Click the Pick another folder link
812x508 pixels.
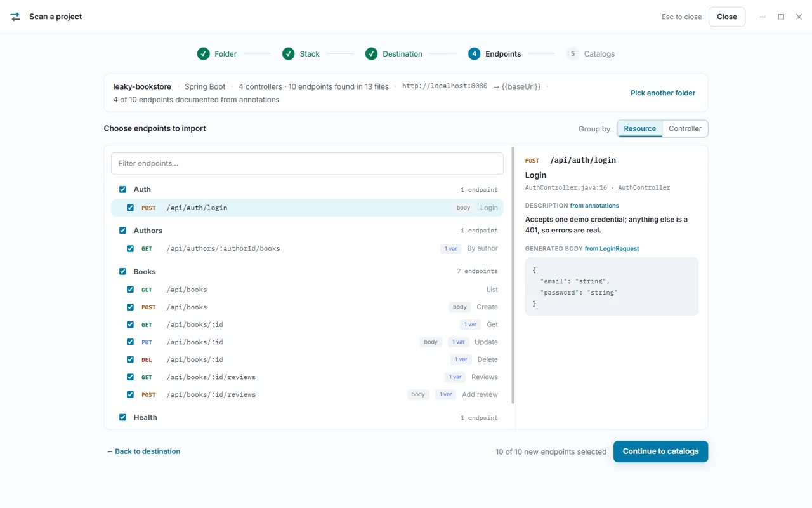pos(662,93)
